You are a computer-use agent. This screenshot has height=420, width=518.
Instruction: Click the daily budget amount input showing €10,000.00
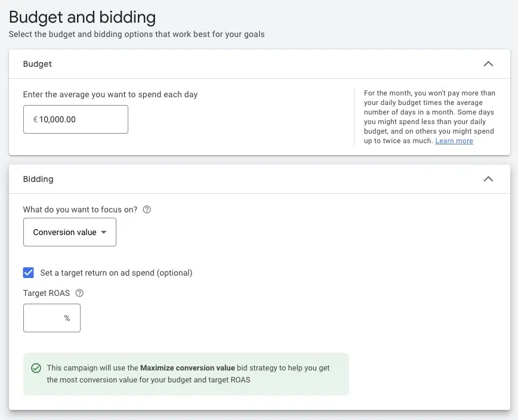tap(75, 119)
